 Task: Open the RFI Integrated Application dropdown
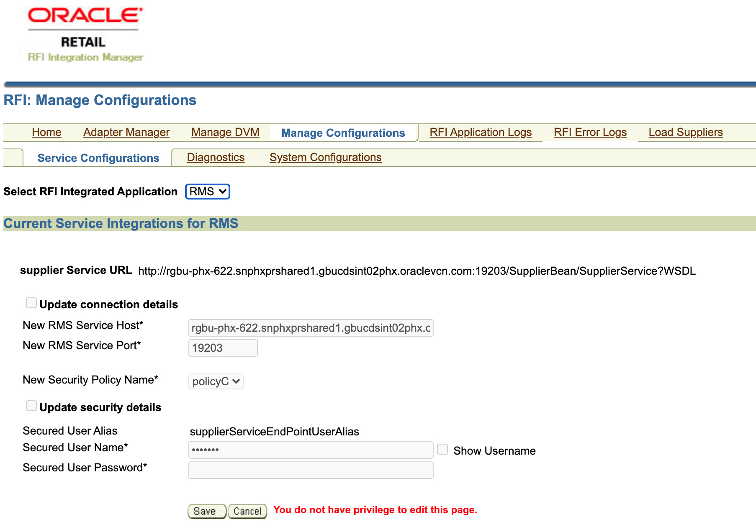tap(207, 191)
